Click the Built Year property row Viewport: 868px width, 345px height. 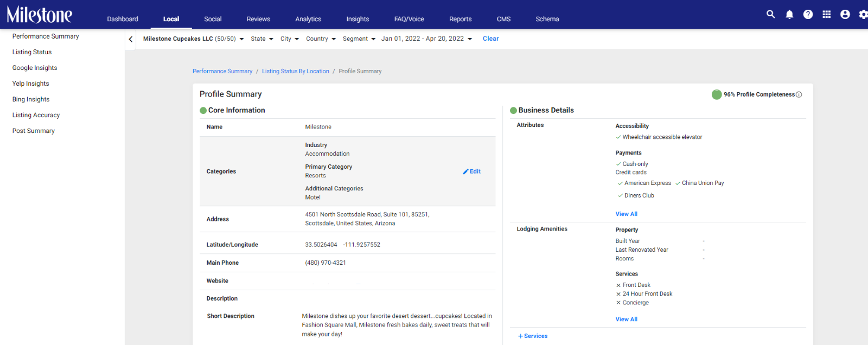click(660, 241)
